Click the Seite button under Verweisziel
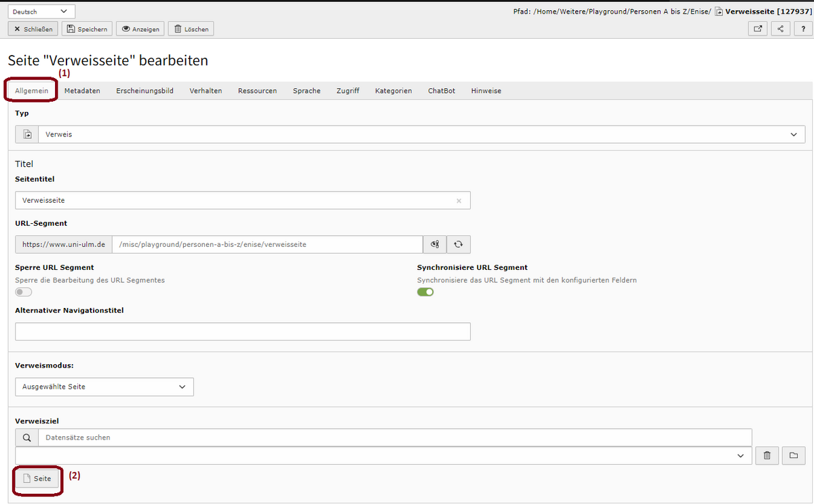The width and height of the screenshot is (814, 504). pos(37,478)
